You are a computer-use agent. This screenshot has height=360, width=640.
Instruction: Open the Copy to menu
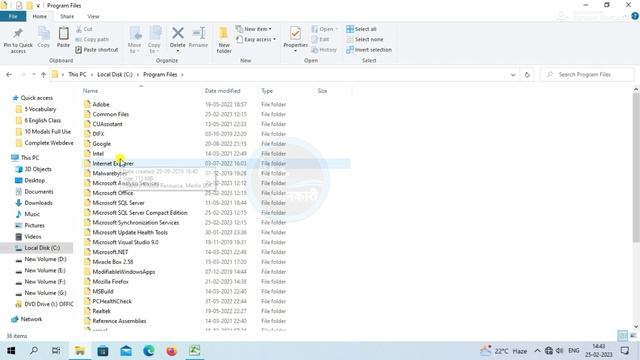(x=154, y=40)
